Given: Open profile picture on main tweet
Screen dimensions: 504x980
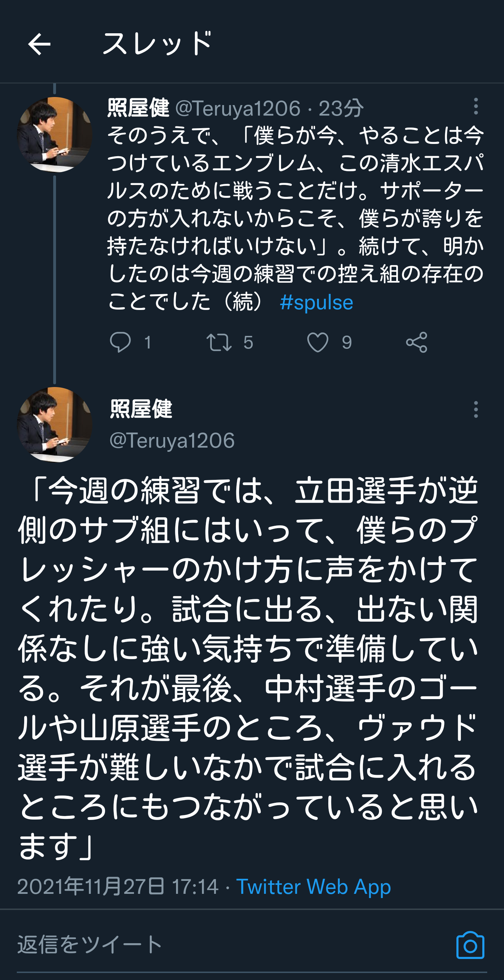Looking at the screenshot, I should [55, 425].
